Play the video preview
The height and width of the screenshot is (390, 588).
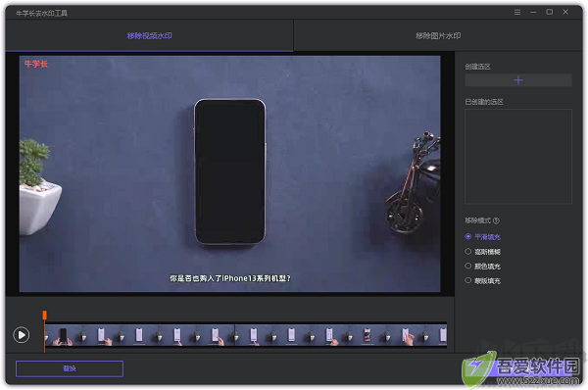(x=21, y=335)
